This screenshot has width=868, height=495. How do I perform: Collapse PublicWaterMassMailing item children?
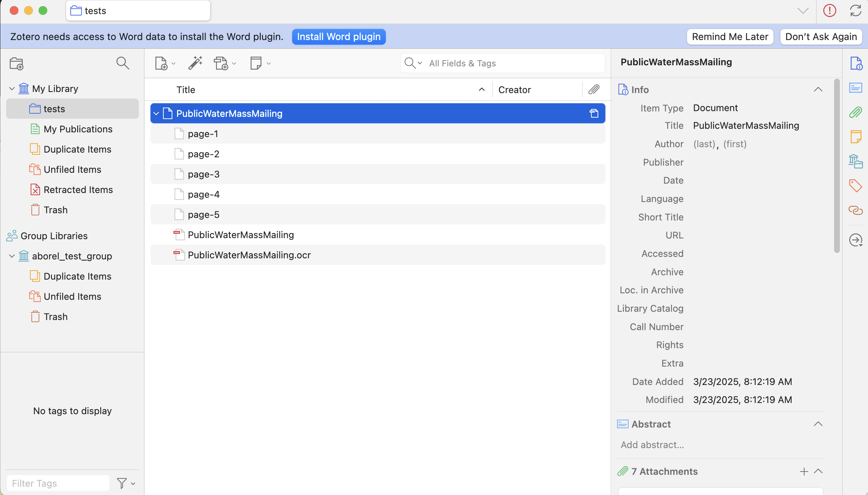(156, 114)
